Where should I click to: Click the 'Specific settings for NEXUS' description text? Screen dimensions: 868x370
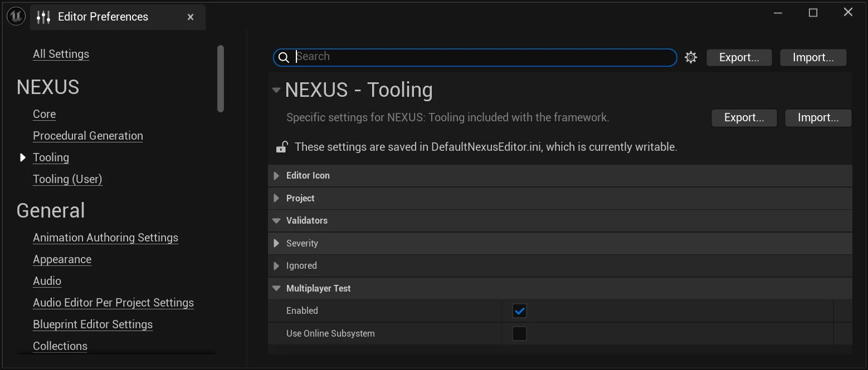click(447, 117)
